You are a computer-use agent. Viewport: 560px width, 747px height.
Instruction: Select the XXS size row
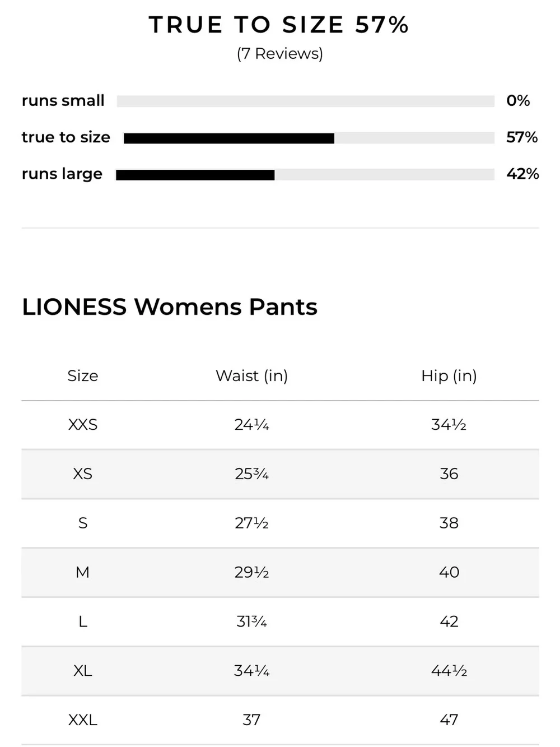tap(280, 425)
